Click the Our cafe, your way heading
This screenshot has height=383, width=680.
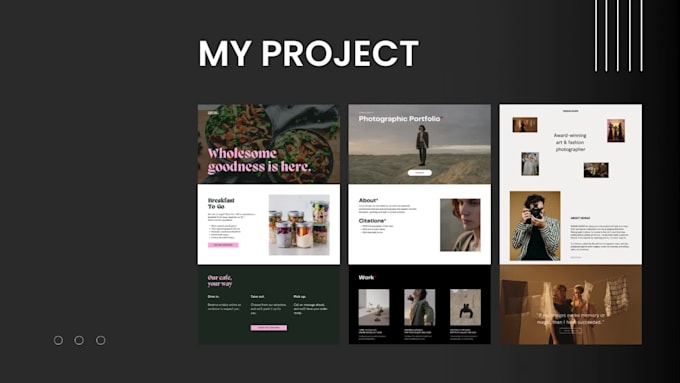point(220,281)
